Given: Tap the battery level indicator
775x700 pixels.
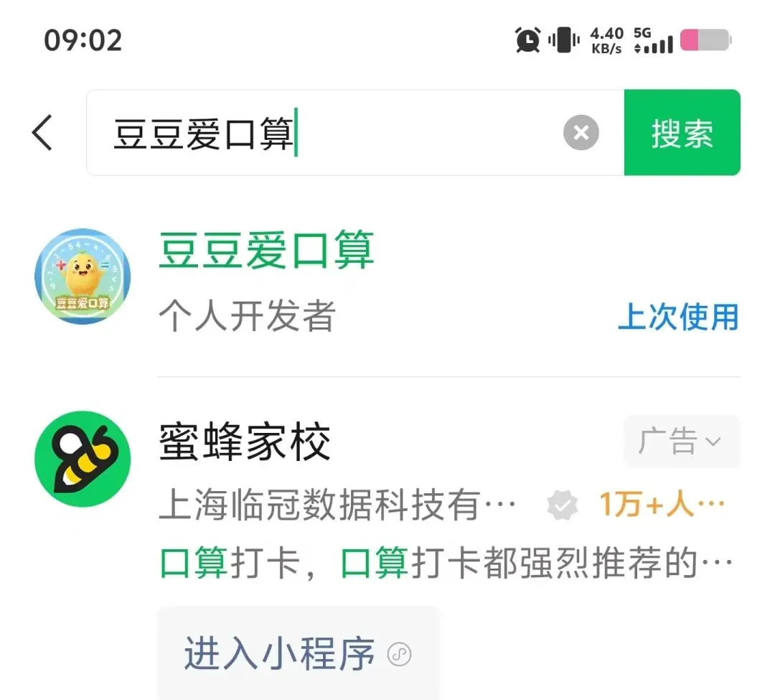Looking at the screenshot, I should tap(706, 40).
